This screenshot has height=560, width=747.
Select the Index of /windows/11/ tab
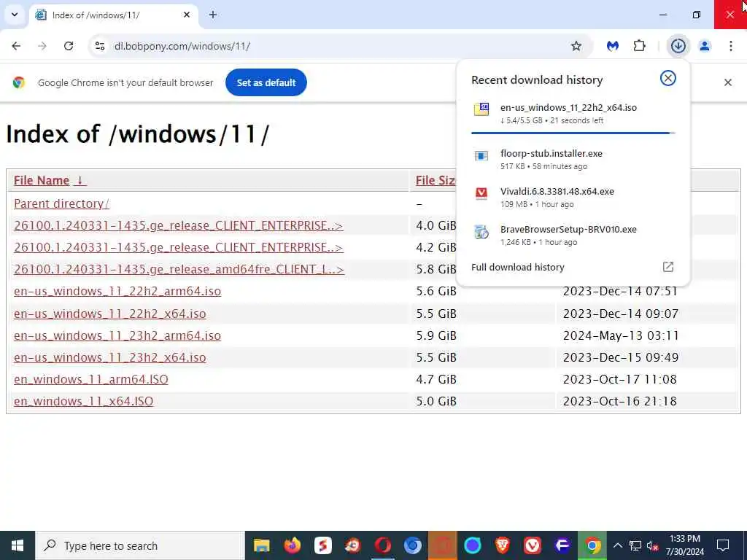pos(113,15)
